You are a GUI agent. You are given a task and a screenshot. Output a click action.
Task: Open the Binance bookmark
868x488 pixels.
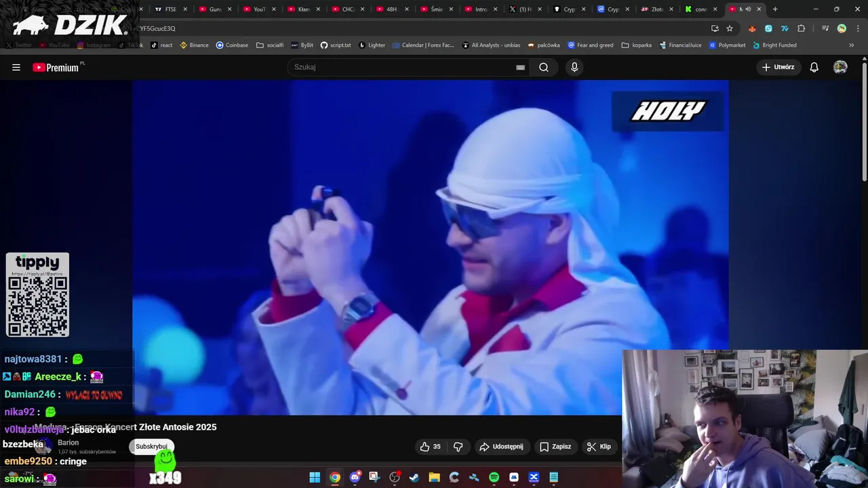pyautogui.click(x=194, y=45)
